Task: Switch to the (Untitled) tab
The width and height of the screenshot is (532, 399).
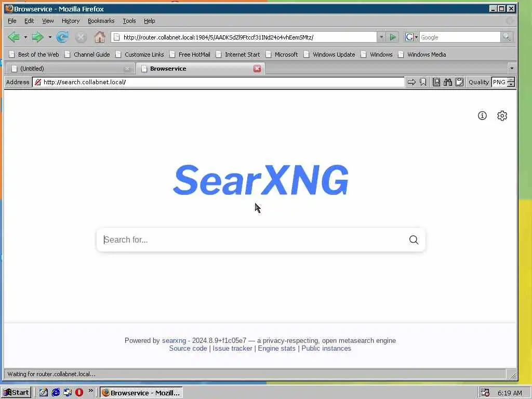Action: (x=70, y=69)
